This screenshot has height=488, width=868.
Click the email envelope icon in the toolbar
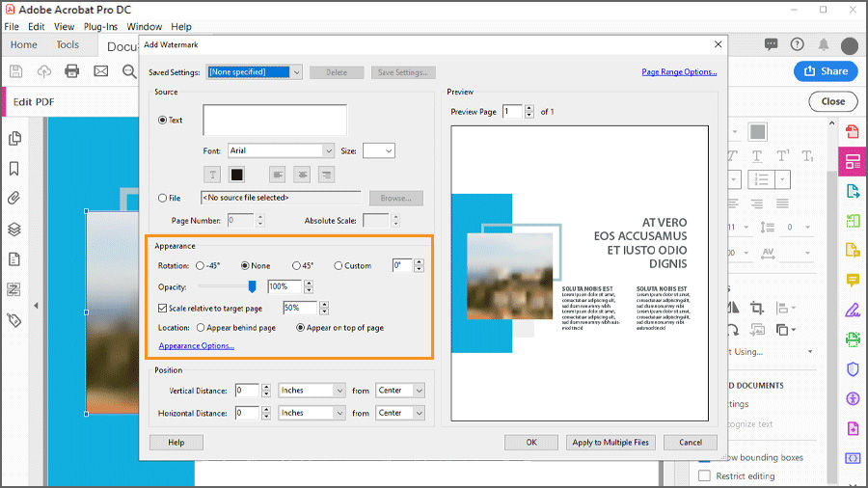(x=100, y=70)
